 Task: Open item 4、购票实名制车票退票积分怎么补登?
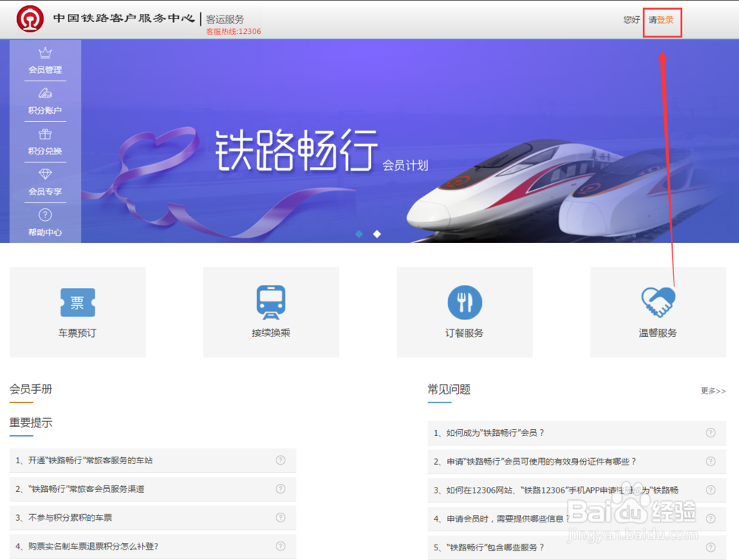pyautogui.click(x=153, y=547)
